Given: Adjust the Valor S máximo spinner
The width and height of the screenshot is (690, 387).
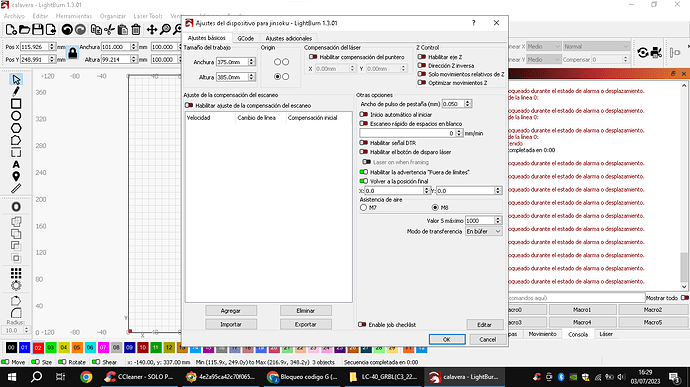Looking at the screenshot, I should click(498, 220).
